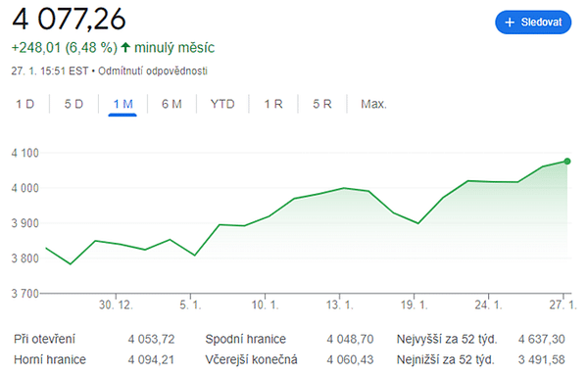Click the 30. 12. date axis label
Viewport: 588px width, 374px height.
[x=116, y=305]
